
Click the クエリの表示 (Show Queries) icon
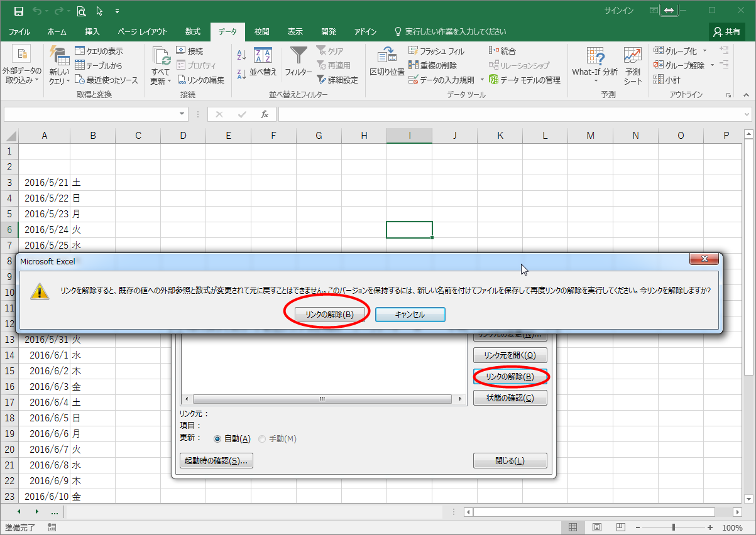[x=80, y=51]
